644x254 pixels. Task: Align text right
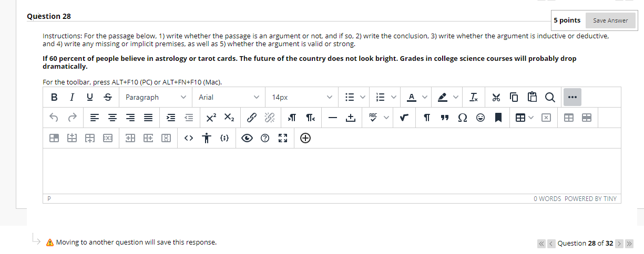130,118
